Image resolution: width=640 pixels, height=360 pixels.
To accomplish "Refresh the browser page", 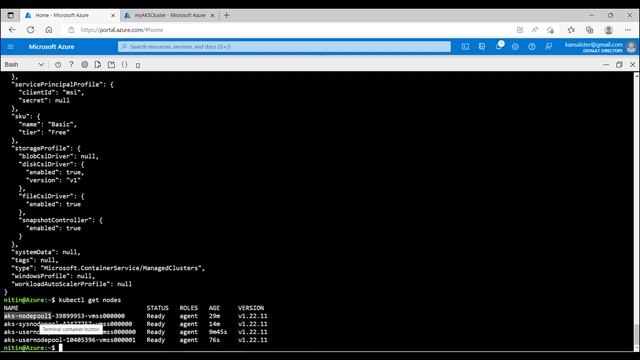I will click(31, 30).
